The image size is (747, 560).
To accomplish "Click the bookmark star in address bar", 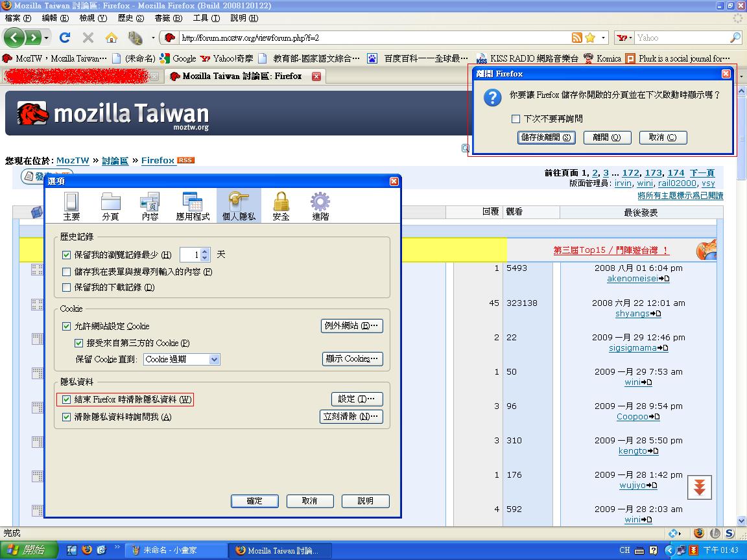I will pyautogui.click(x=590, y=38).
